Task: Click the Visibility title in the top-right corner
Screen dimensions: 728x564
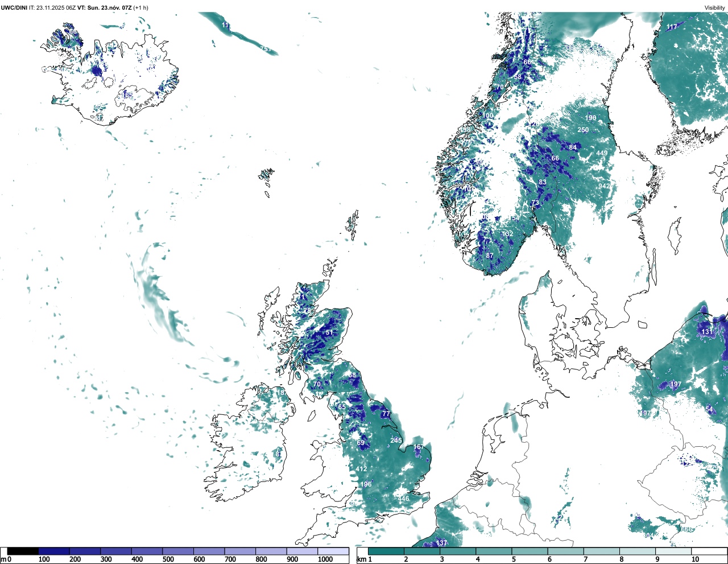Action: (x=715, y=7)
